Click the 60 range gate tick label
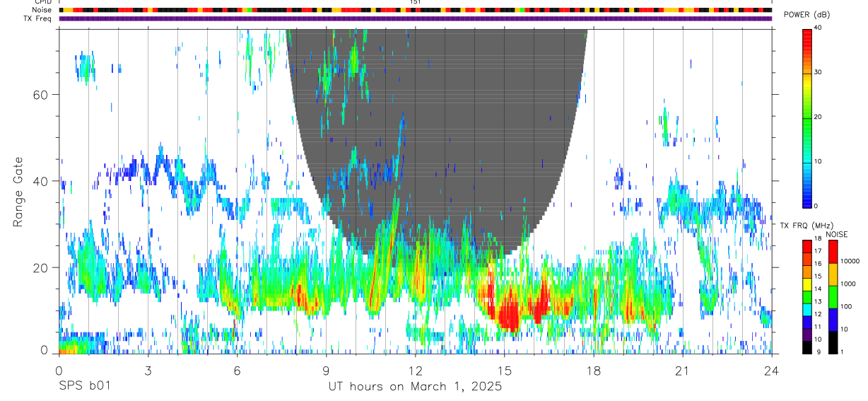The height and width of the screenshot is (401, 868). [x=40, y=95]
